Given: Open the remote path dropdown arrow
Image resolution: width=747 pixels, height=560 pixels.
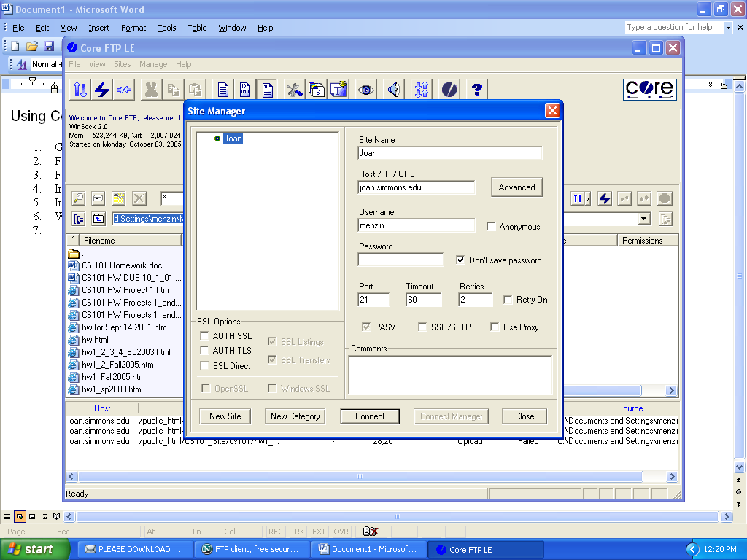Looking at the screenshot, I should [643, 219].
